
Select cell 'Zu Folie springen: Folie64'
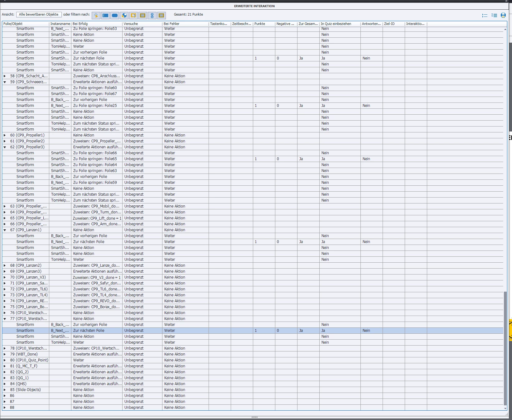coord(97,165)
